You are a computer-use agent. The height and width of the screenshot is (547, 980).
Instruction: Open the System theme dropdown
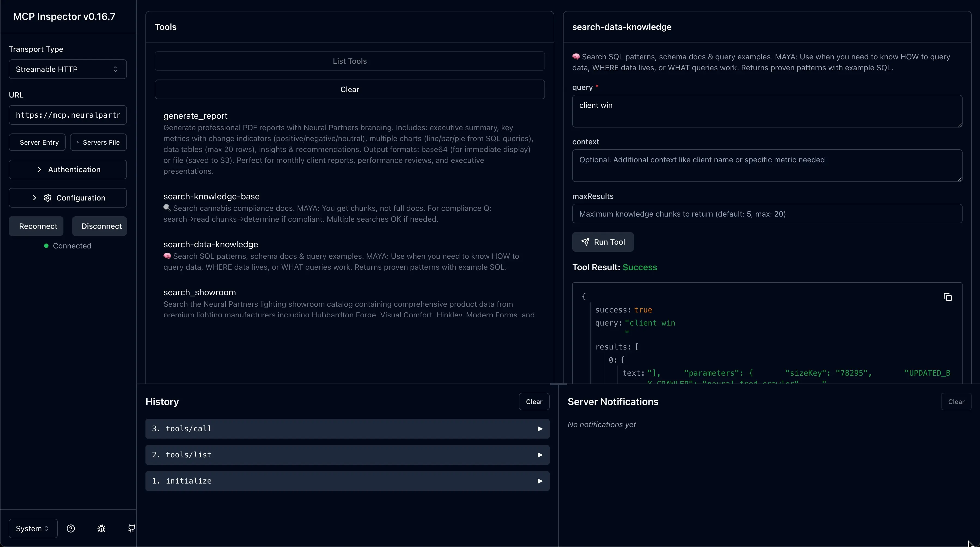pos(33,528)
